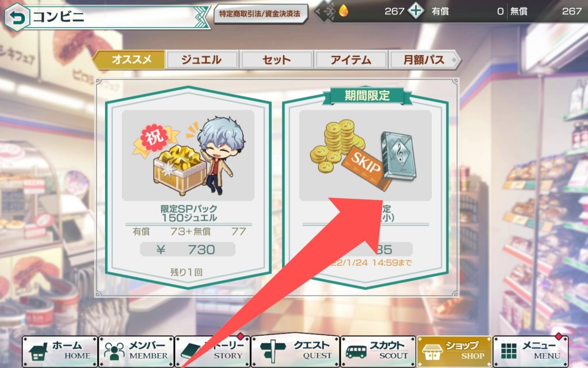The width and height of the screenshot is (588, 368).
Task: Go to ホーム HOME house icon
Action: pyautogui.click(x=38, y=352)
